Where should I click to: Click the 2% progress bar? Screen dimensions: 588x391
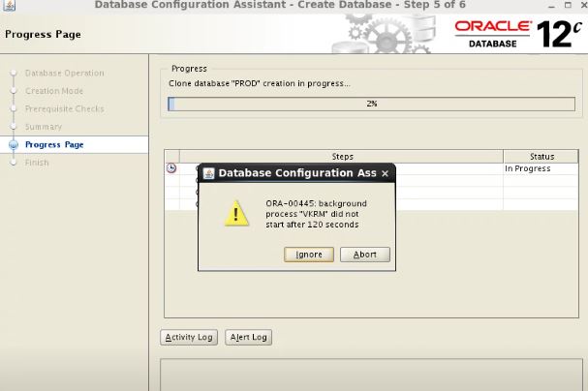click(x=371, y=104)
